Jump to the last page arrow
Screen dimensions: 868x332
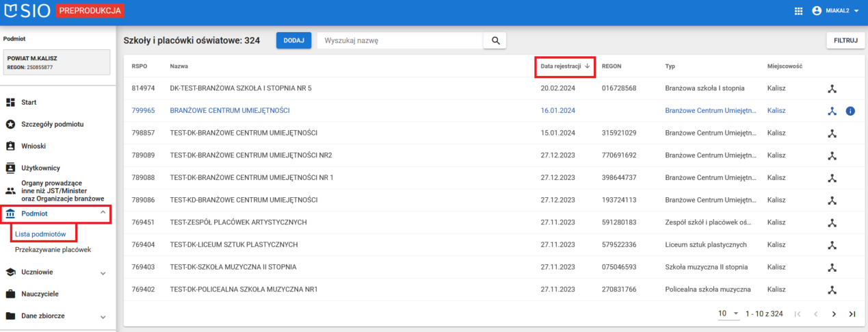(x=852, y=314)
